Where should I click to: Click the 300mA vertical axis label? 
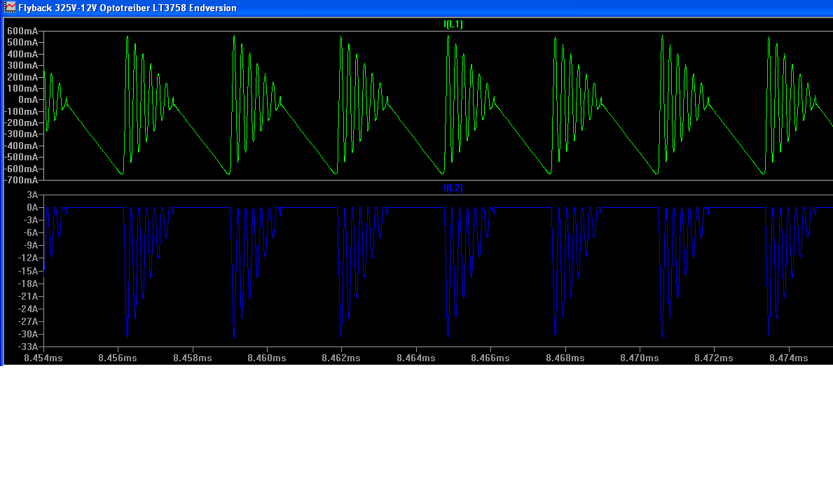[22, 66]
